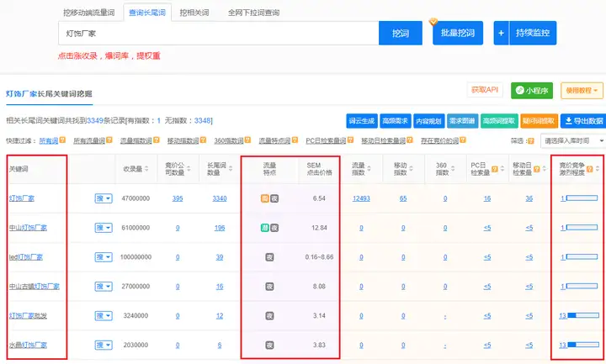Click help icon in PC日检索量 column header
Image resolution: width=606 pixels, height=364 pixels.
(495, 169)
